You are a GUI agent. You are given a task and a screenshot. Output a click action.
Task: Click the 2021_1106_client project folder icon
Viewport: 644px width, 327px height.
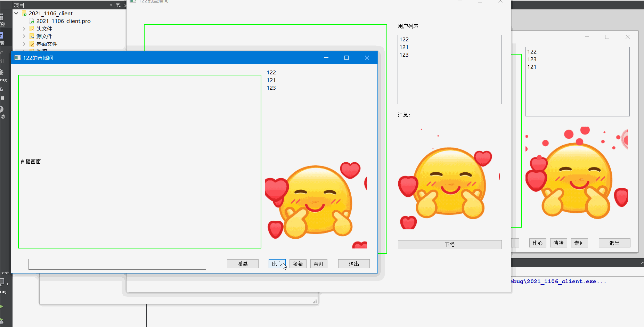pyautogui.click(x=24, y=13)
